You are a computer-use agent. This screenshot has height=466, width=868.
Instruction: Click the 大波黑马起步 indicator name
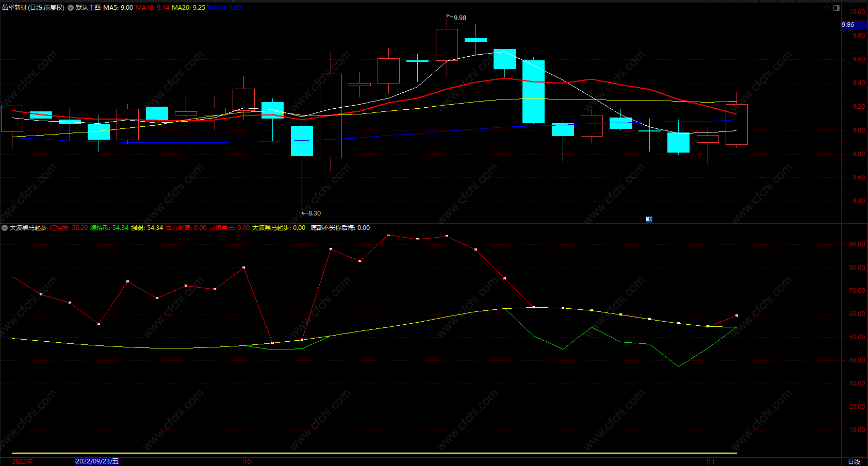click(x=28, y=228)
